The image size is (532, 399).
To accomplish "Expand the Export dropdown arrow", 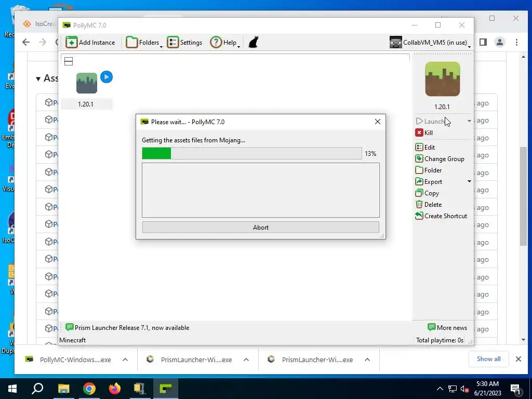I will coord(469,181).
